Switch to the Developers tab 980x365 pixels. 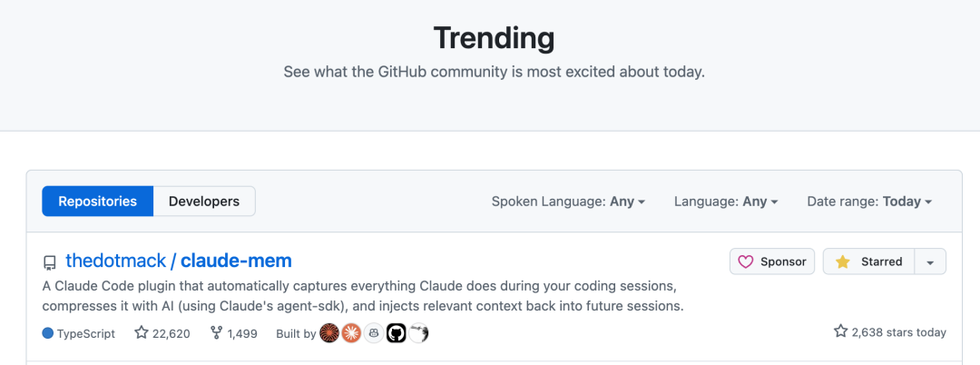point(204,202)
